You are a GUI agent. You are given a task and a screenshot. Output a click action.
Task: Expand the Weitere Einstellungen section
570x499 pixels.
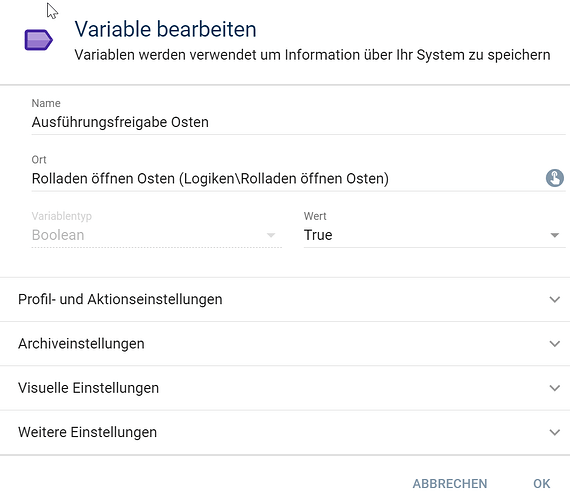pyautogui.click(x=285, y=432)
